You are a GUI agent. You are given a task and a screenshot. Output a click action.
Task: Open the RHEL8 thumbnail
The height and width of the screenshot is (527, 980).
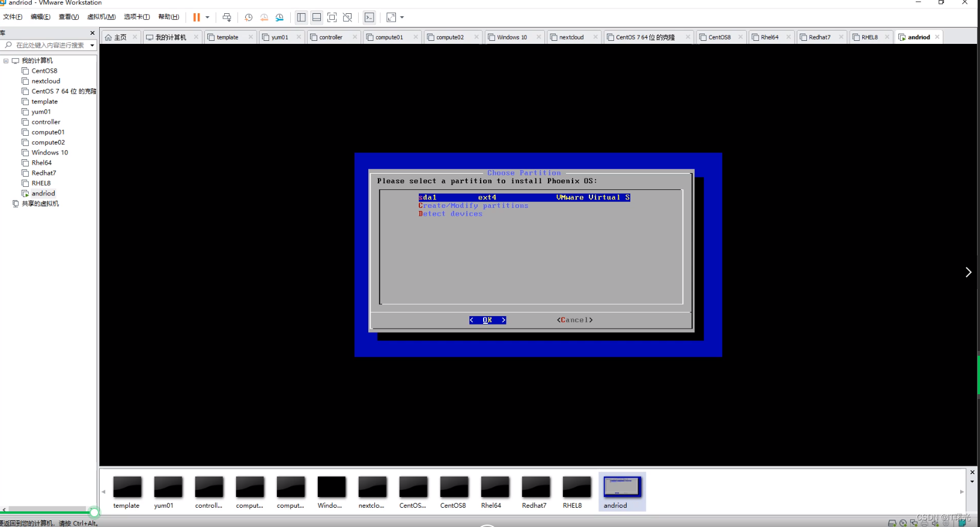tap(576, 492)
